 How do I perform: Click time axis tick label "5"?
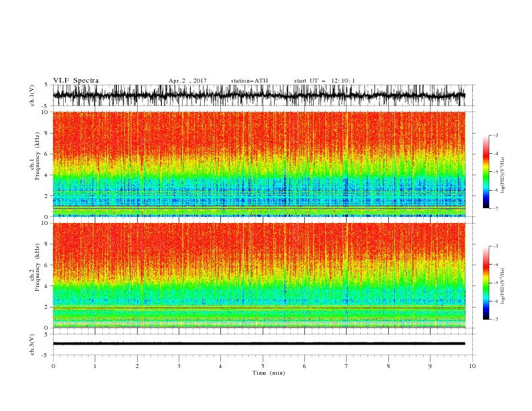[263, 366]
